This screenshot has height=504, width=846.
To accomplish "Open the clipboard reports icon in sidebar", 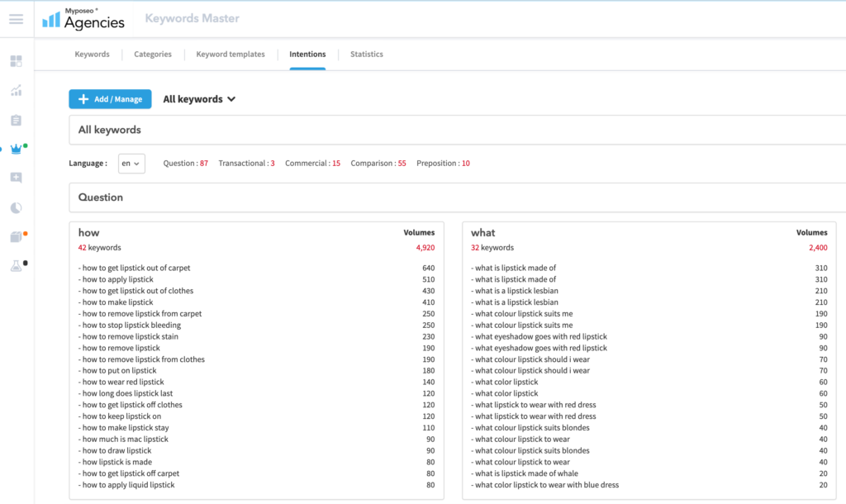I will pos(17,120).
